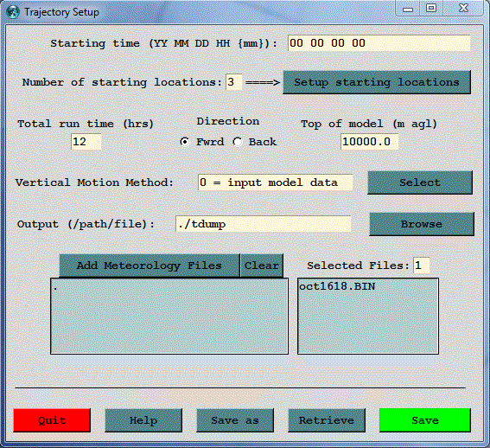Click the Vertical Motion Method text field
The width and height of the screenshot is (490, 448).
tap(276, 182)
